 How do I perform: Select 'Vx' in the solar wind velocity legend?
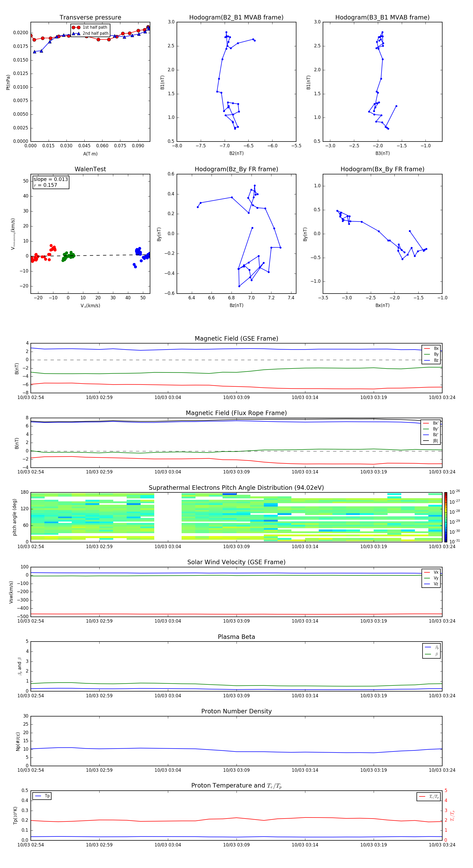point(431,572)
